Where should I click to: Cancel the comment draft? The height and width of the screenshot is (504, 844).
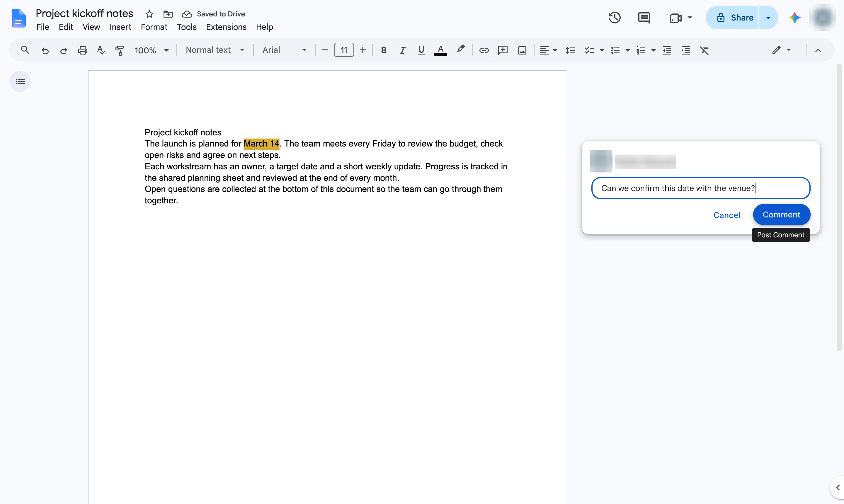click(726, 215)
